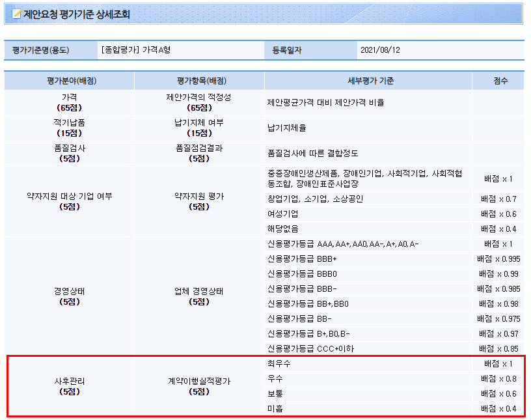The image size is (531, 420).
Task: Select the '제안가격의 적정성 (65점)' cell
Action: tap(199, 103)
